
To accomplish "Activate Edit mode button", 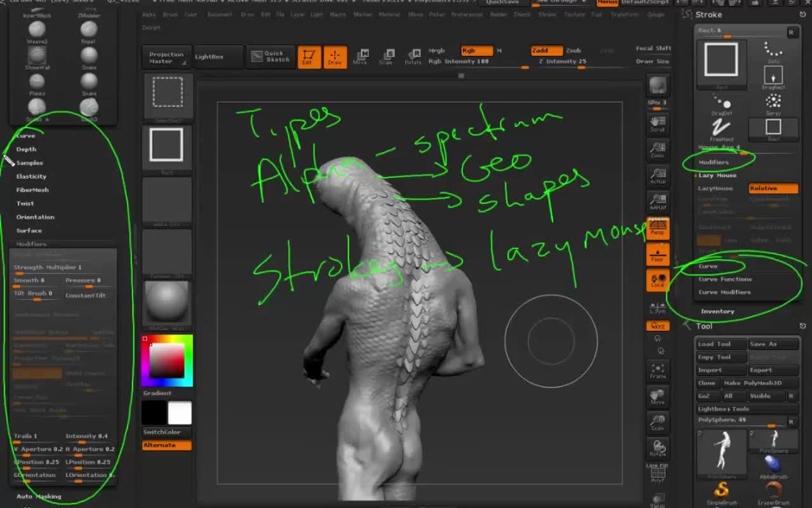I will [x=310, y=57].
